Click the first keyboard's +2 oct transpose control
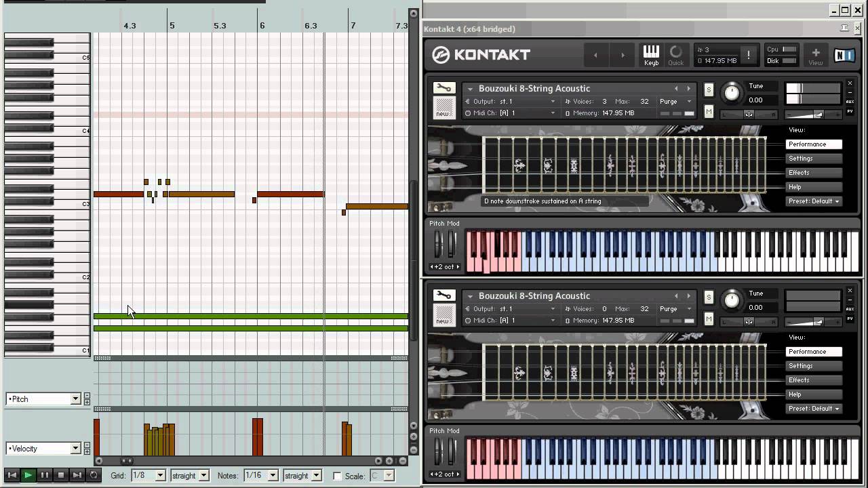 click(x=445, y=267)
